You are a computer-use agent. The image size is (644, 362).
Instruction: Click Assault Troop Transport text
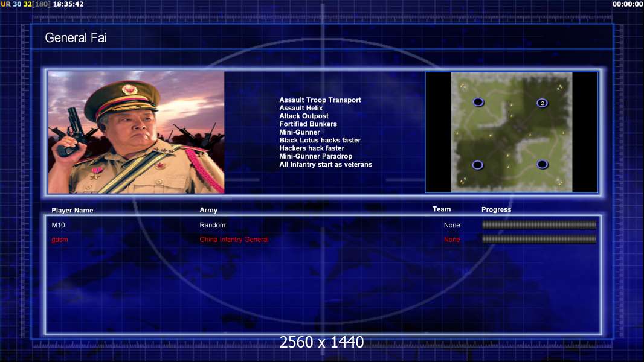click(x=320, y=100)
